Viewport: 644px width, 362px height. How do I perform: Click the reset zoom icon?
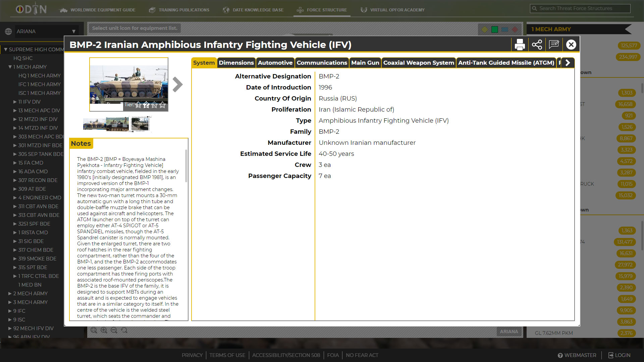(124, 330)
